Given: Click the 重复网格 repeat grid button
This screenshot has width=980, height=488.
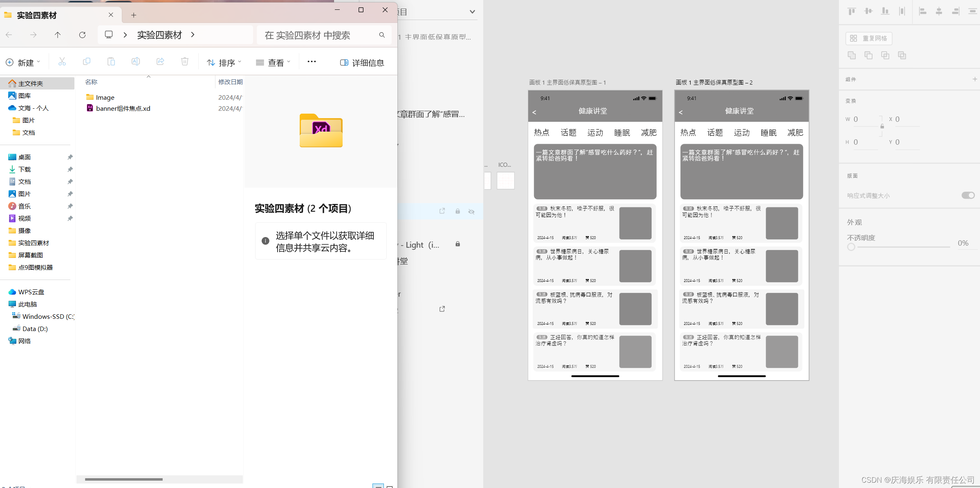Looking at the screenshot, I should [x=869, y=38].
